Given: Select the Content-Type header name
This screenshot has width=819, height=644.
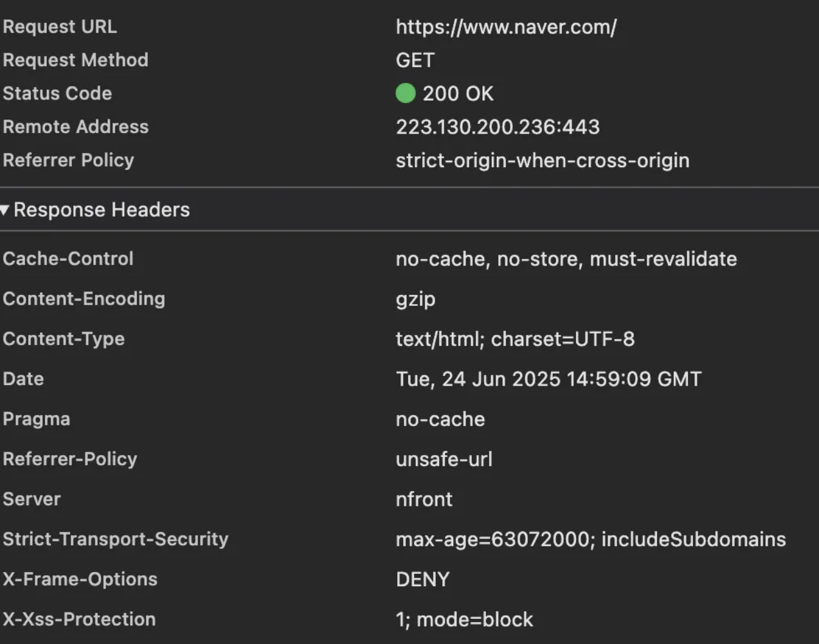Looking at the screenshot, I should pos(64,339).
